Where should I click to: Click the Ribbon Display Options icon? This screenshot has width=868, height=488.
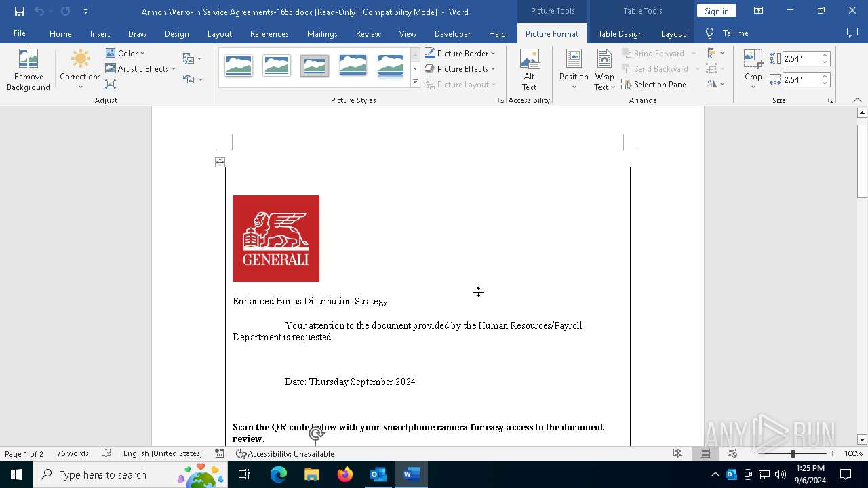click(758, 11)
